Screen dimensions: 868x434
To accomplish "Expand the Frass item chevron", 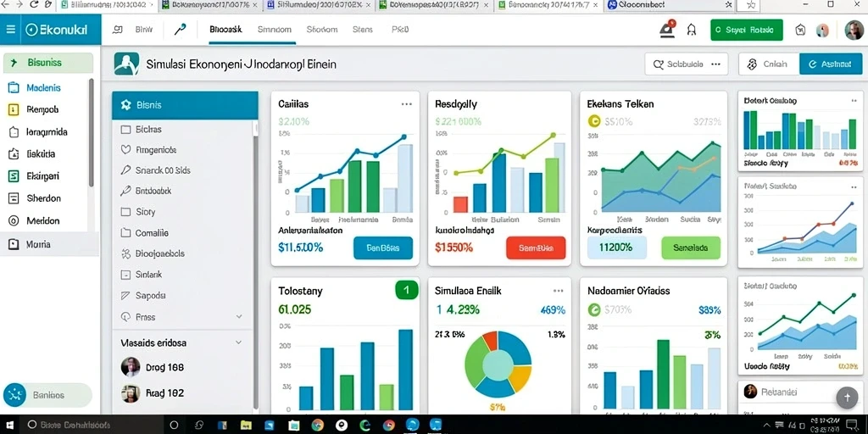I will [239, 317].
